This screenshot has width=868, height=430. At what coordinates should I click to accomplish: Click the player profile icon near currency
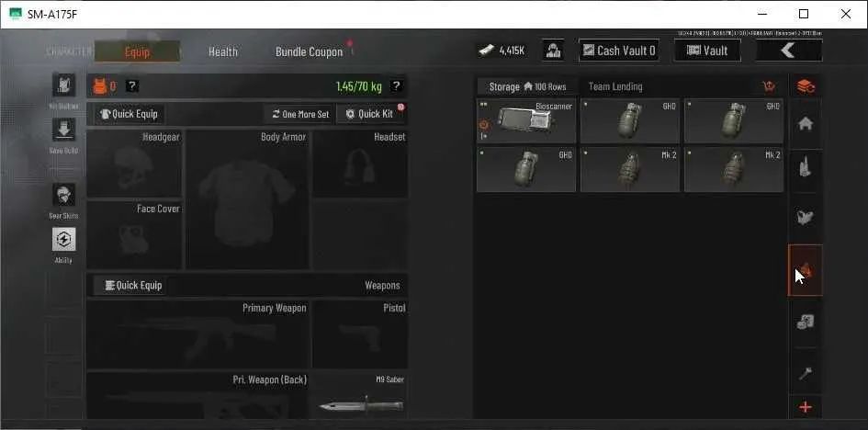click(553, 51)
